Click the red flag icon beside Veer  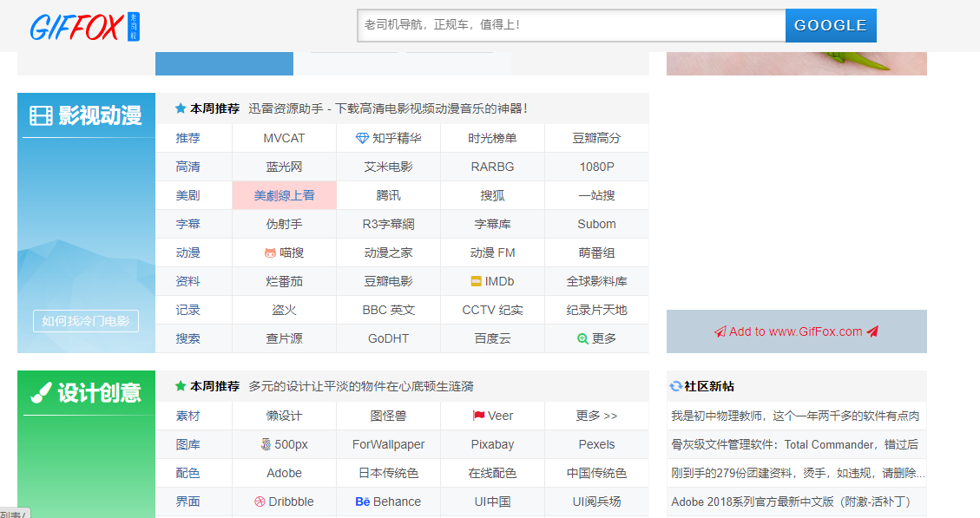tap(479, 416)
